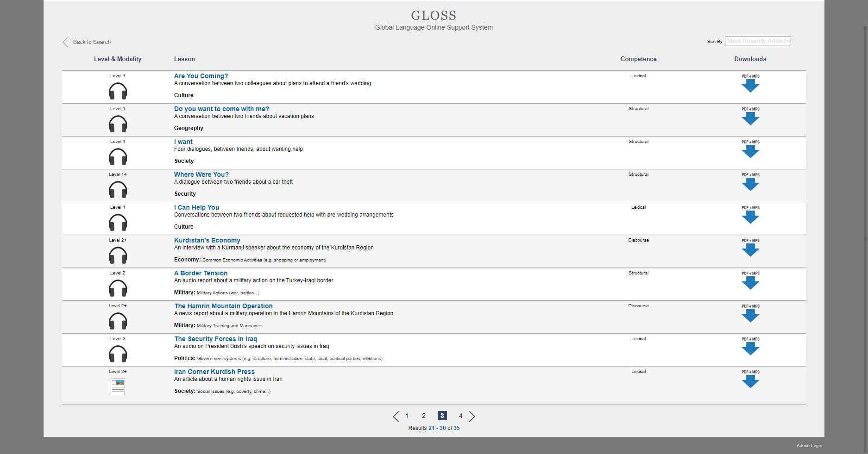This screenshot has height=454, width=868.
Task: Open the Sort By dropdown
Action: coord(758,41)
